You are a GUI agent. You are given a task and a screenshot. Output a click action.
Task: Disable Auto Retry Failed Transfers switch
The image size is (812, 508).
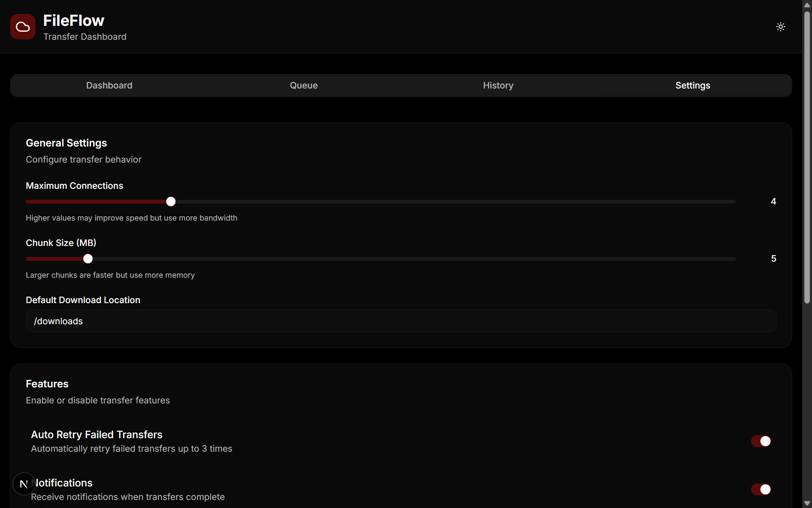click(x=761, y=441)
